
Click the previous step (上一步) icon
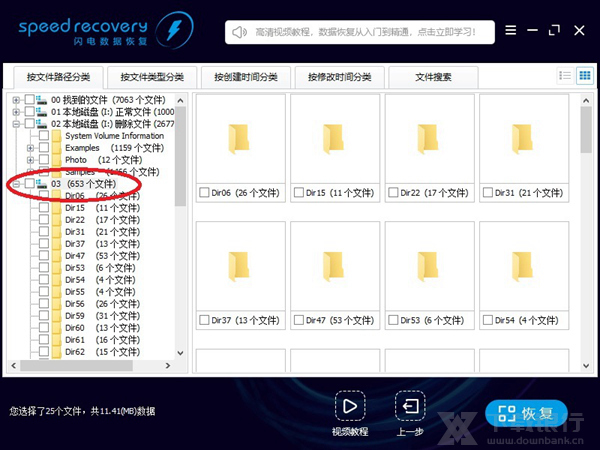(410, 407)
